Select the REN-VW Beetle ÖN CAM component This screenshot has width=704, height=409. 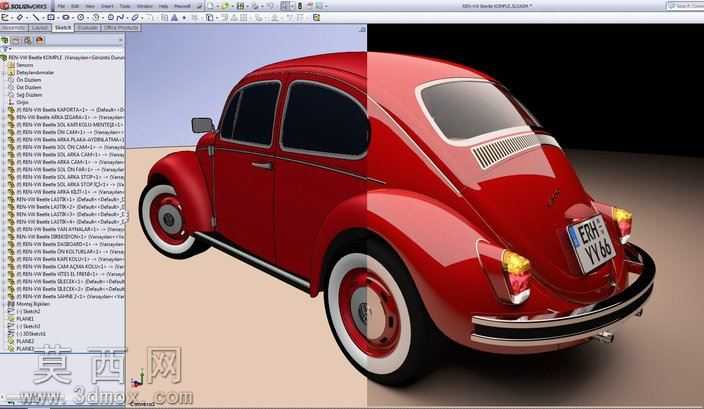pos(70,132)
